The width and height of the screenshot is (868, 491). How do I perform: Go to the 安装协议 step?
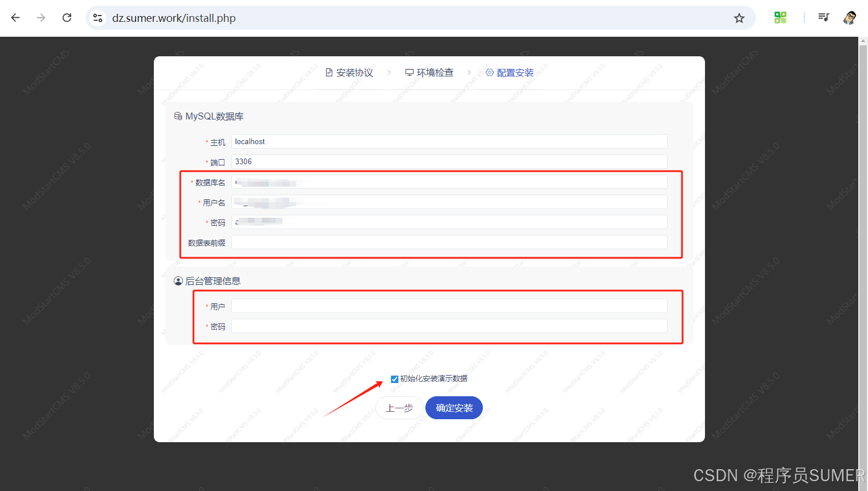coord(349,72)
